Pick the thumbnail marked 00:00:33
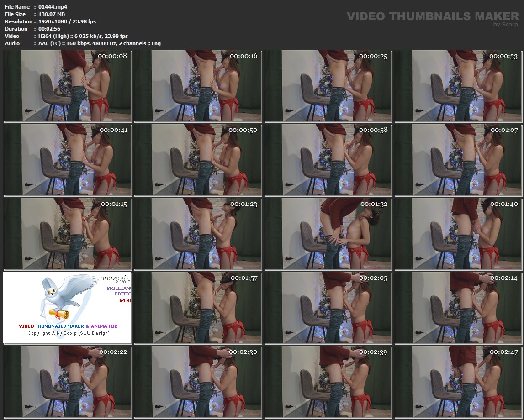524x420 pixels. [458, 86]
